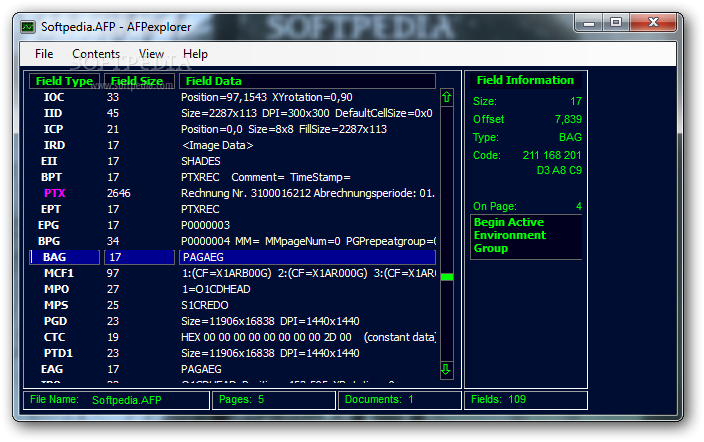Select the BPG field row
704x442 pixels.
(x=233, y=241)
